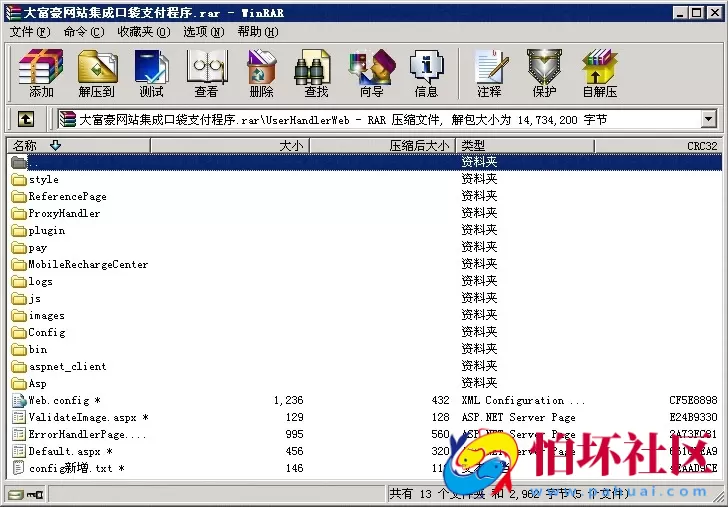Image resolution: width=728 pixels, height=507 pixels.
Task: Select the js folder icon
Action: 19,299
